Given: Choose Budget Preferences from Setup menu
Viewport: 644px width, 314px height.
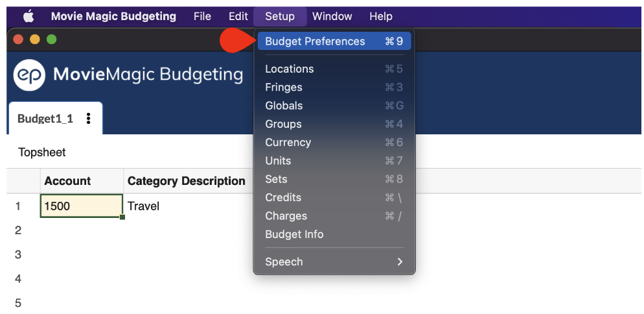Looking at the screenshot, I should (x=334, y=41).
